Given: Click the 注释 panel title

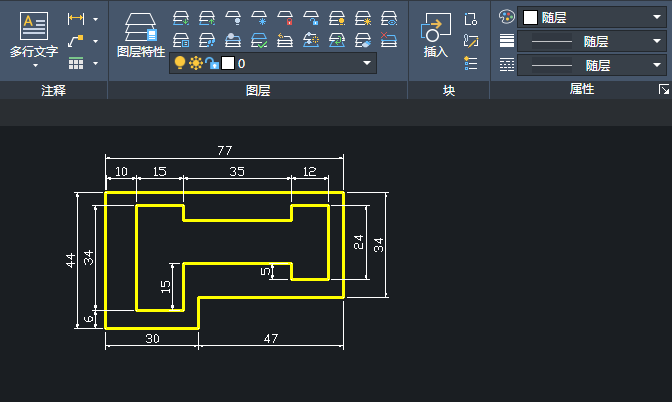Looking at the screenshot, I should pos(54,90).
